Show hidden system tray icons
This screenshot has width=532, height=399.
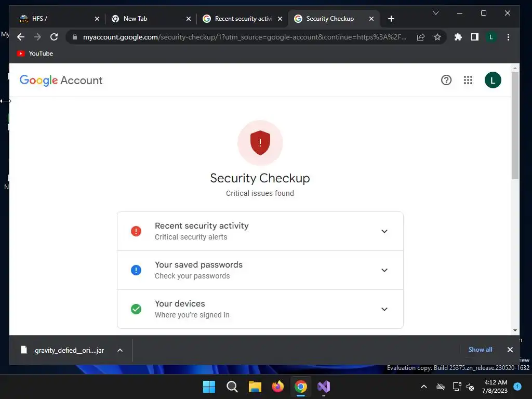(x=424, y=387)
